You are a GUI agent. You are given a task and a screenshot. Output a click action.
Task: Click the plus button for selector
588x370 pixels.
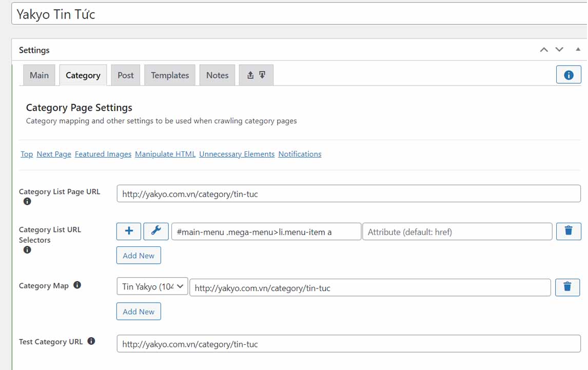[129, 231]
